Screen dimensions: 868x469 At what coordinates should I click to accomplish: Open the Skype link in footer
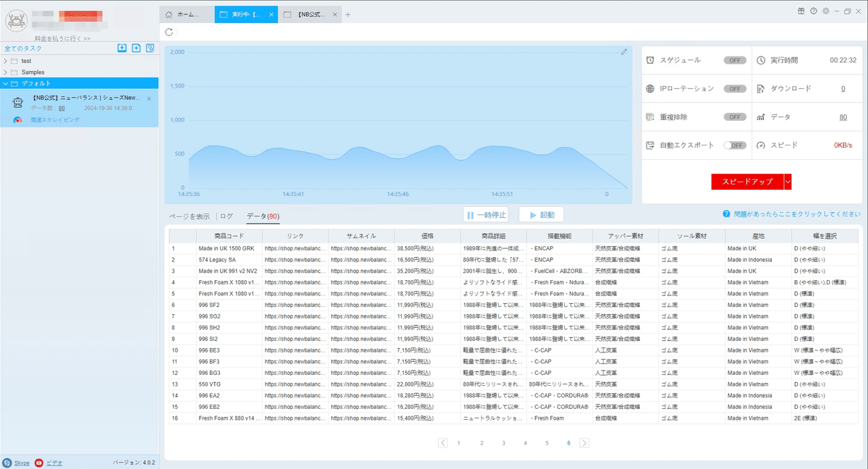[x=22, y=462]
